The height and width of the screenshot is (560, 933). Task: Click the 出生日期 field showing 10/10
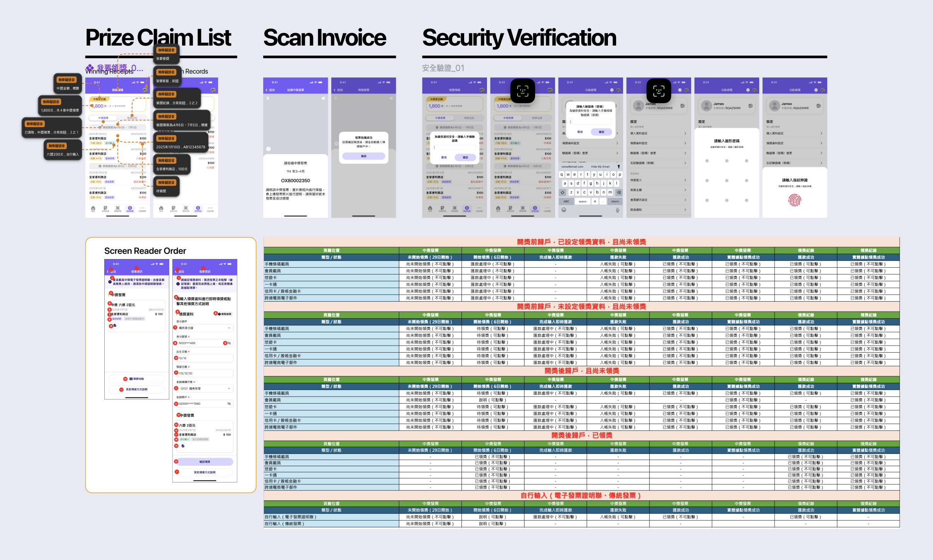click(x=204, y=358)
